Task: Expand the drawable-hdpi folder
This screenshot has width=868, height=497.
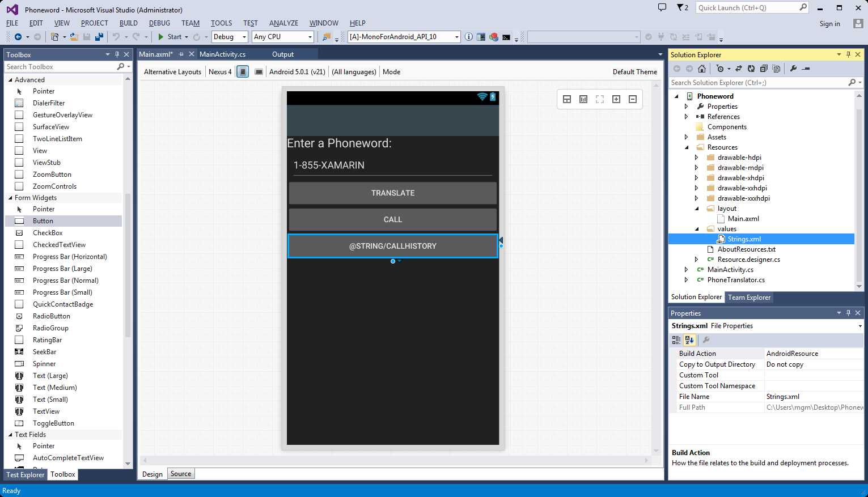Action: [697, 158]
